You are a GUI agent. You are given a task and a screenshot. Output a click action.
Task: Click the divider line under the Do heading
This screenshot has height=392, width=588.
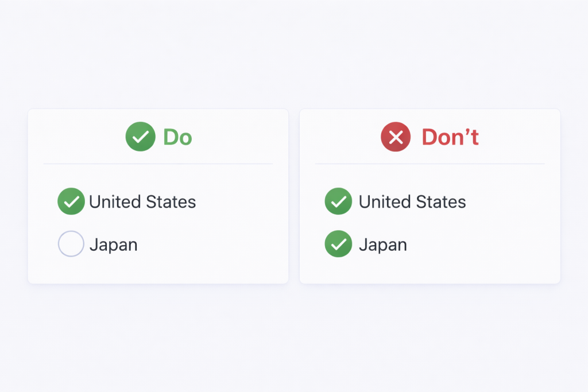click(x=158, y=164)
